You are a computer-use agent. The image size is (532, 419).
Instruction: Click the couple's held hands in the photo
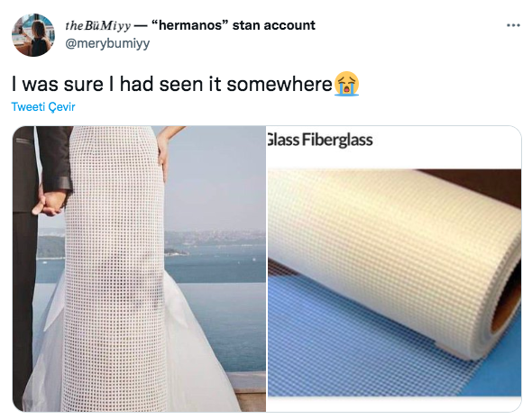pos(48,205)
